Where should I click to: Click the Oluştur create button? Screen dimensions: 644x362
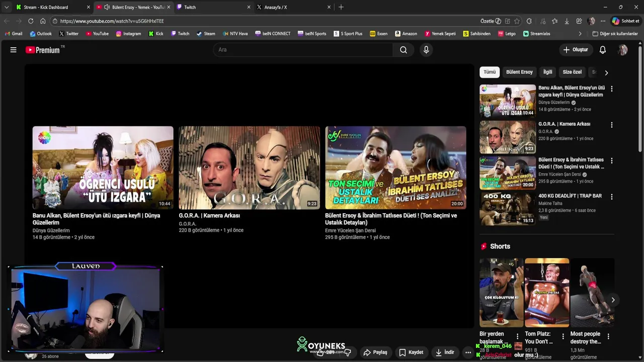click(x=576, y=50)
